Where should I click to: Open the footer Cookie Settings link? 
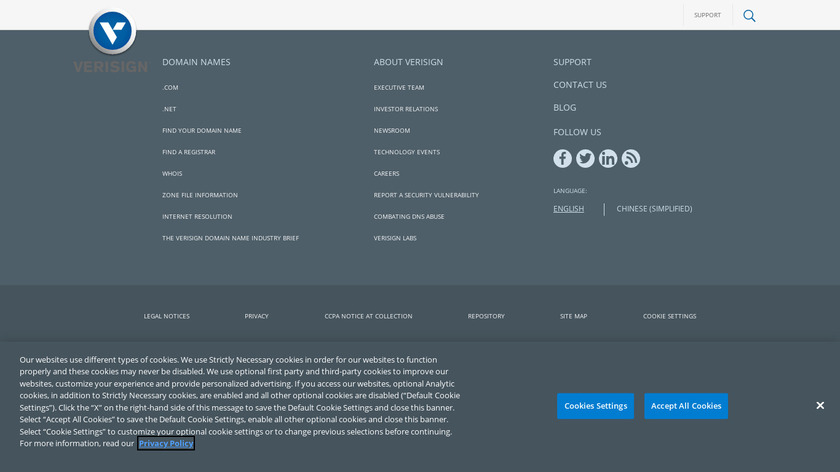670,316
